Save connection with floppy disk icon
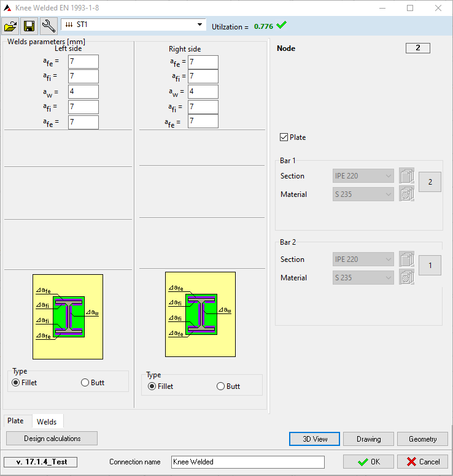This screenshot has height=476, width=453. point(29,26)
